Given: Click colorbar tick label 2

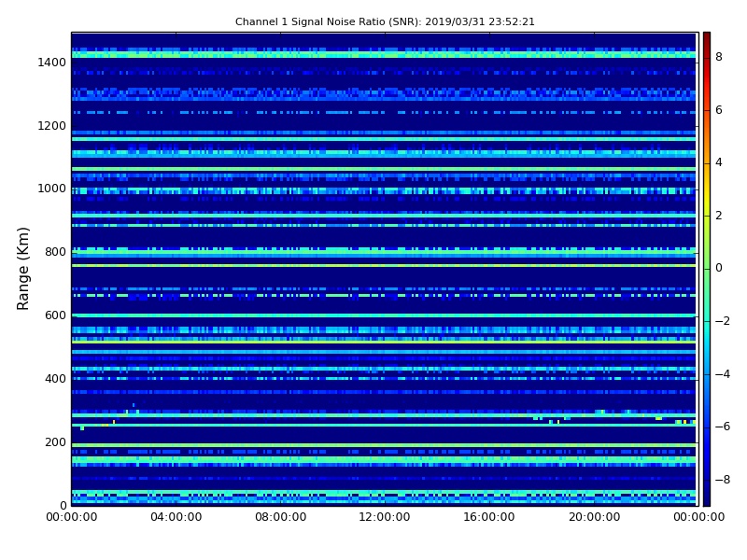Looking at the screenshot, I should pyautogui.click(x=719, y=216).
